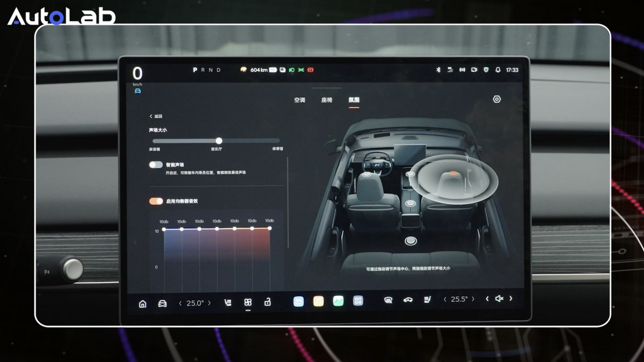
Task: Launch the yellow music app icon
Action: tap(318, 301)
